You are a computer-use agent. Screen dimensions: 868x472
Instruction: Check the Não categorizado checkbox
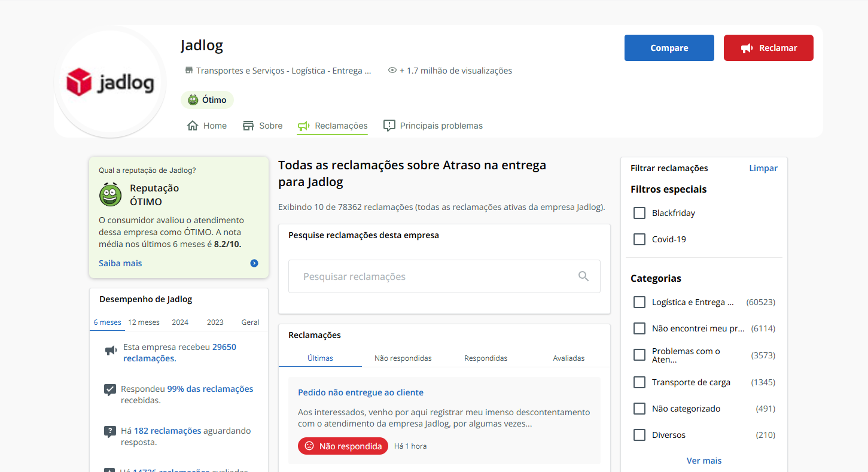click(639, 409)
